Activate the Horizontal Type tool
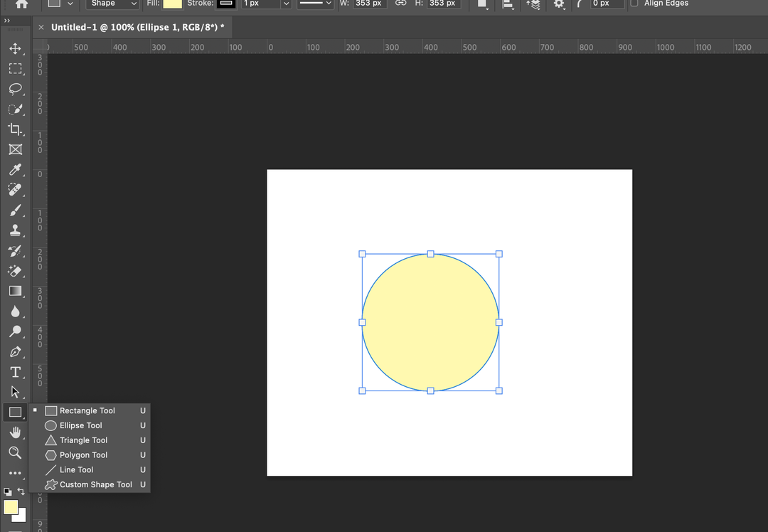Screen dimensions: 768x532 [x=15, y=372]
